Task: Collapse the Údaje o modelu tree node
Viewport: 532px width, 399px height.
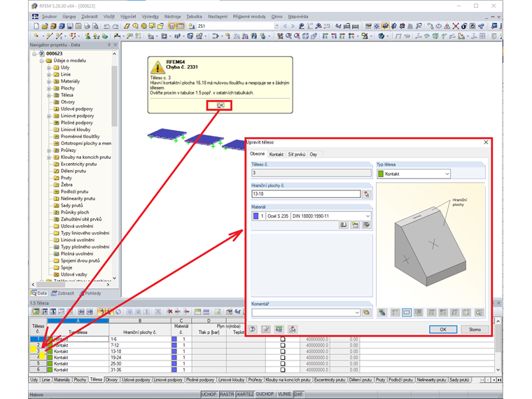Action: (x=41, y=61)
